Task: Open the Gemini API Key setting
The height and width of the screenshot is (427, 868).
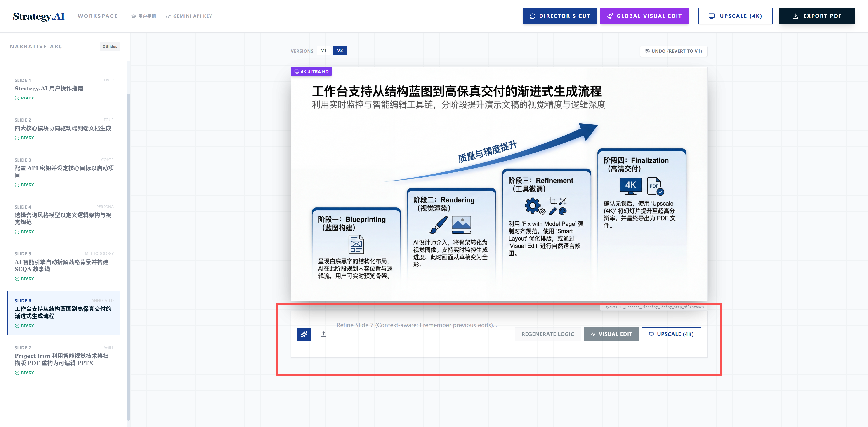Action: point(189,16)
